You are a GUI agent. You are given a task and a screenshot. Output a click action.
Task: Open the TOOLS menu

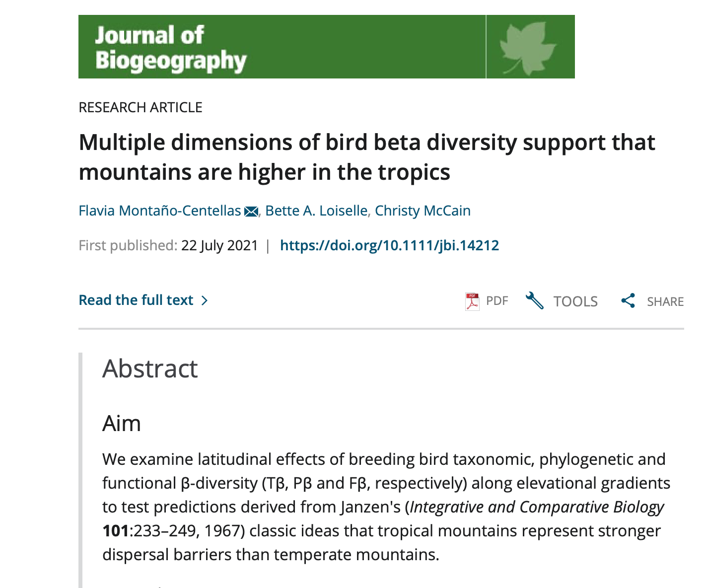click(x=575, y=301)
